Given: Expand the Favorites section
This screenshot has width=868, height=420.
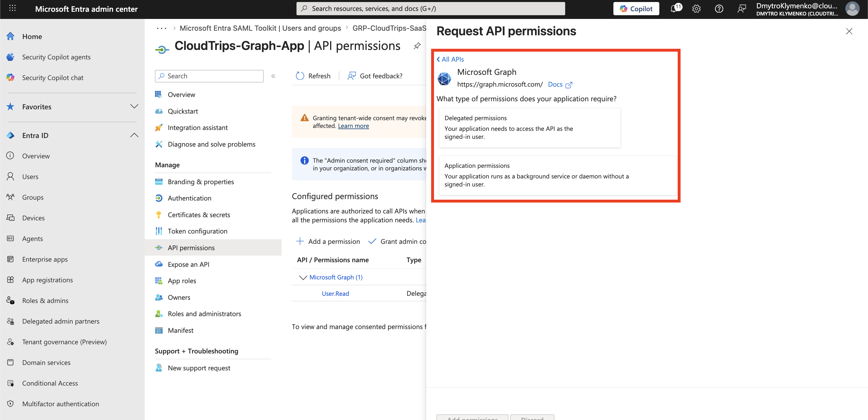Looking at the screenshot, I should tap(134, 107).
